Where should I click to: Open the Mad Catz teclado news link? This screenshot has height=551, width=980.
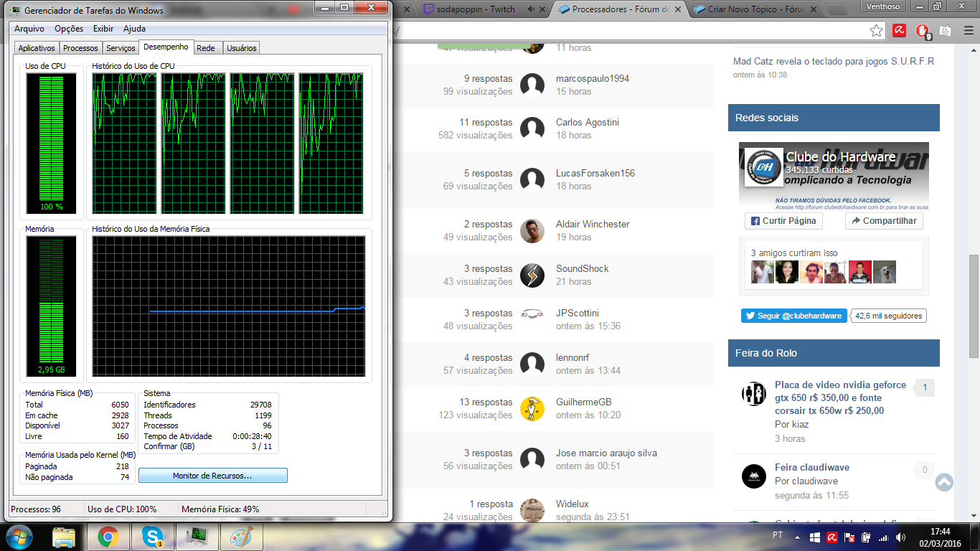pos(834,61)
